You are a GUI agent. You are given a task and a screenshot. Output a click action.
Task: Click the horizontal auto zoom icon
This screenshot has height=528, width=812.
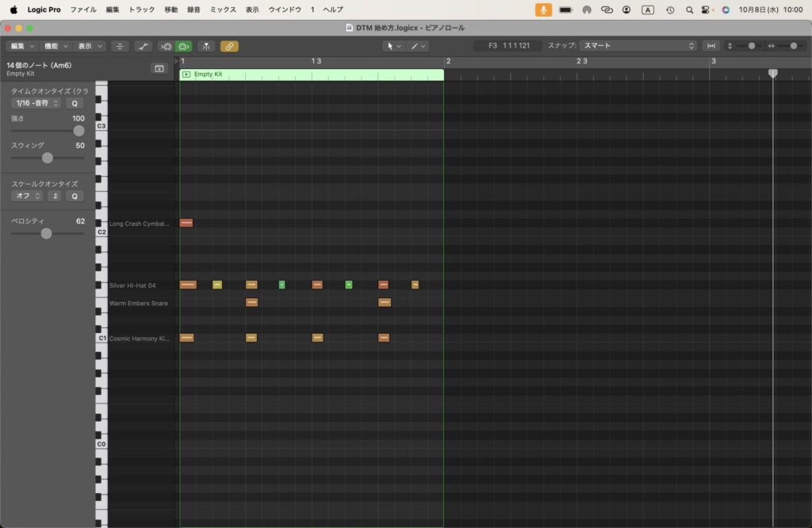(x=711, y=46)
